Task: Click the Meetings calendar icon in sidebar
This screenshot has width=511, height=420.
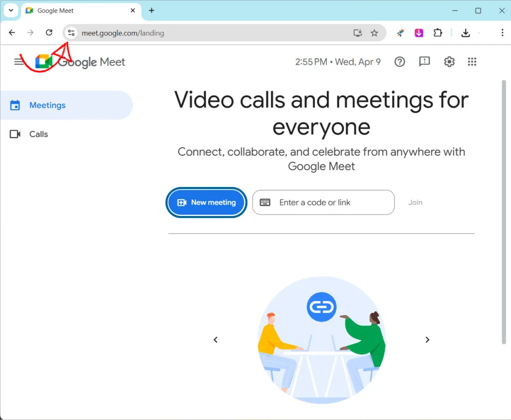Action: pyautogui.click(x=15, y=105)
